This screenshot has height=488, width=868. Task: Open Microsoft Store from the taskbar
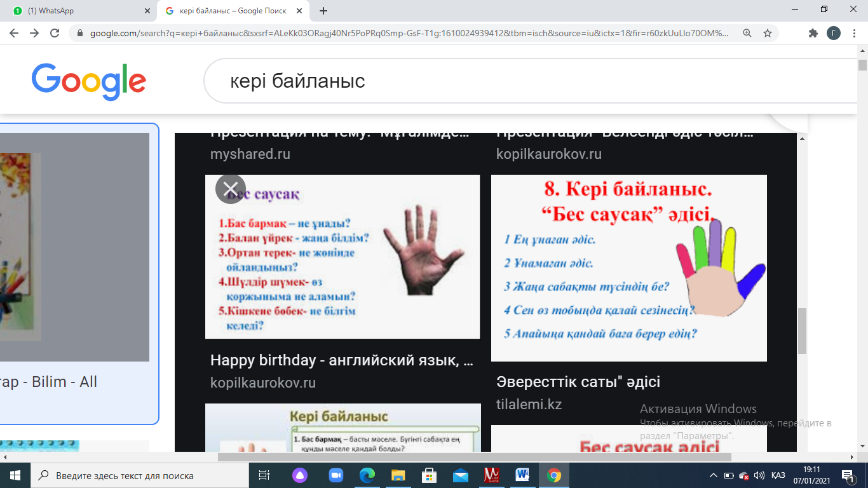tap(430, 475)
